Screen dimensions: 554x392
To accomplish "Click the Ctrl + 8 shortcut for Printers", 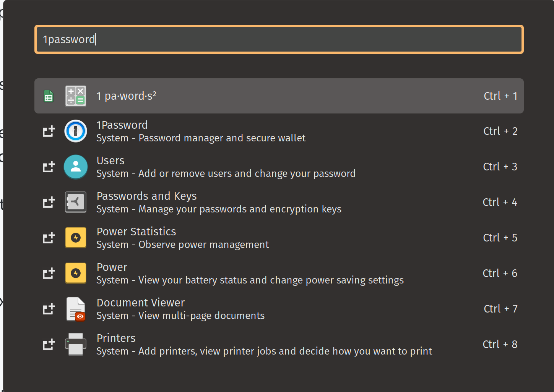I will 500,344.
